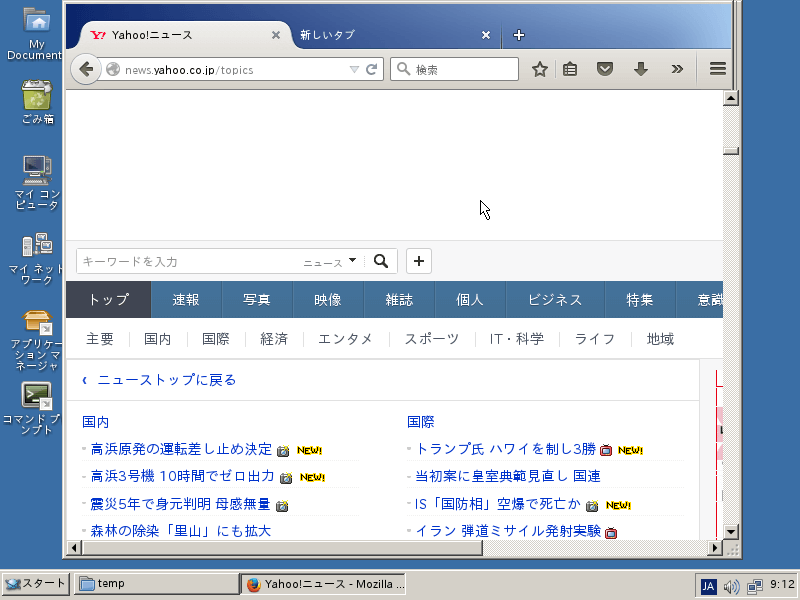Open the IT・科学 category link
800x600 pixels.
(x=517, y=339)
